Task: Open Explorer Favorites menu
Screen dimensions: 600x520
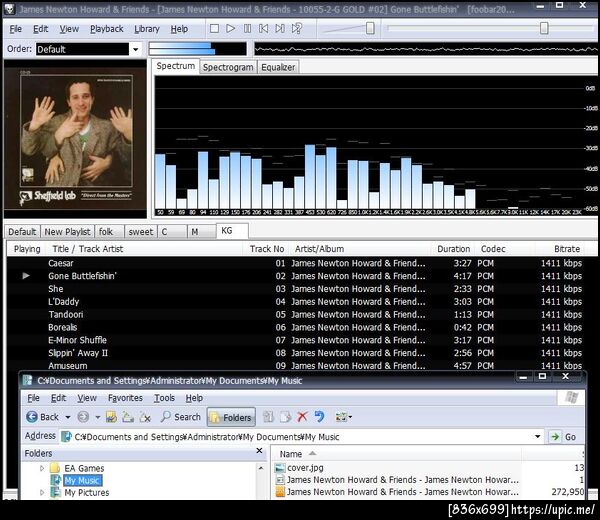Action: pos(125,398)
